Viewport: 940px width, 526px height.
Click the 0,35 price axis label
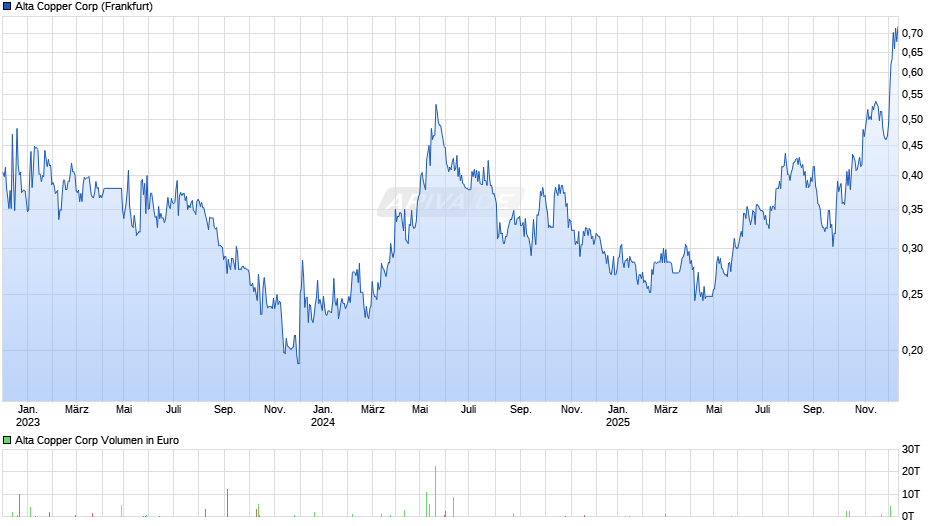point(912,210)
